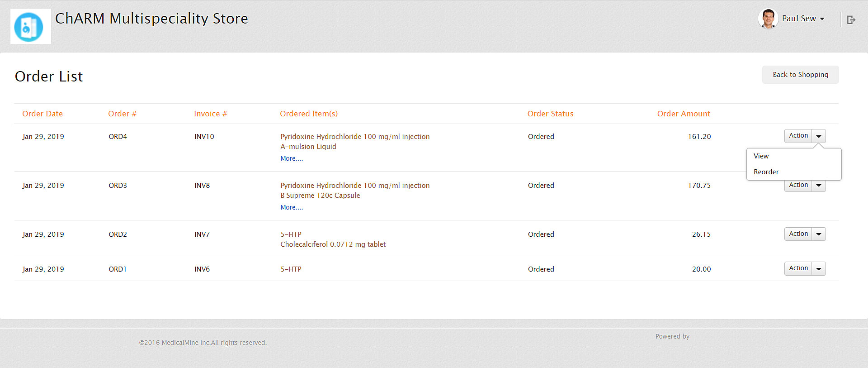
Task: Open Cholecalciferol 0.0712 mg tablet item
Action: (x=333, y=244)
